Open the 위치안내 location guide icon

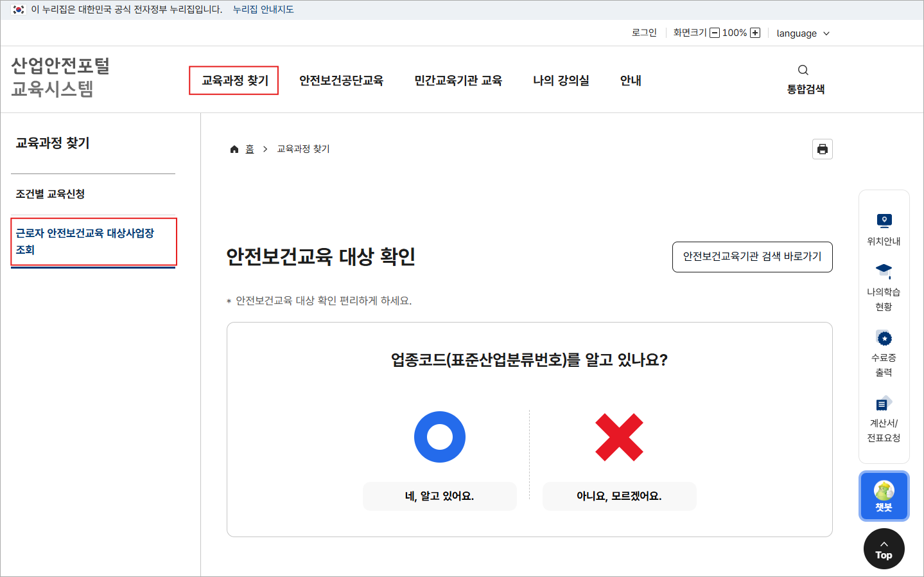(884, 221)
